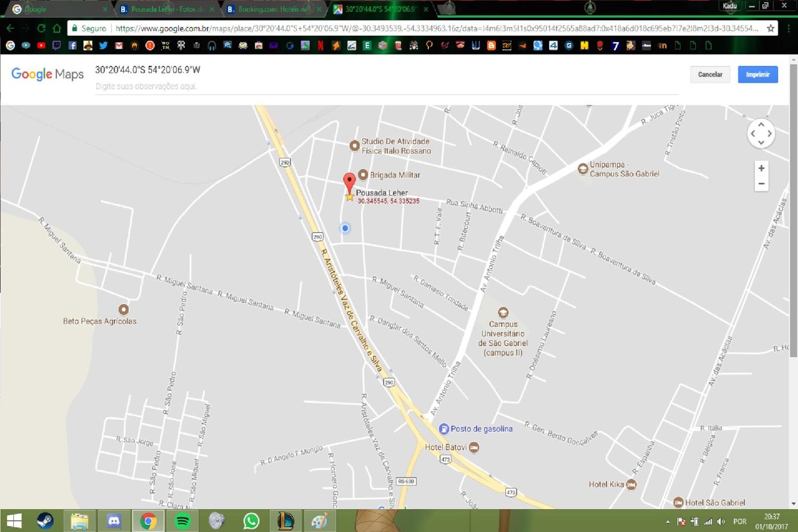The image size is (798, 532).
Task: Open the number 7 bookmark icon
Action: point(616,46)
